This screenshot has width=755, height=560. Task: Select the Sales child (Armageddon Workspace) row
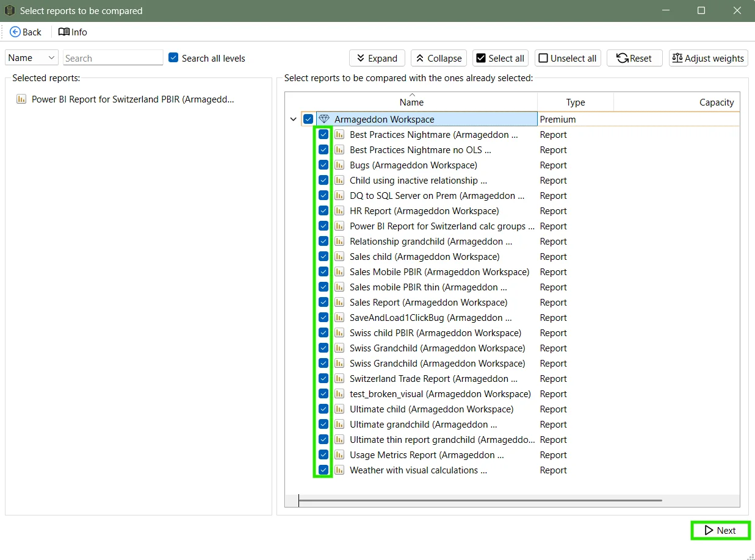(x=424, y=257)
